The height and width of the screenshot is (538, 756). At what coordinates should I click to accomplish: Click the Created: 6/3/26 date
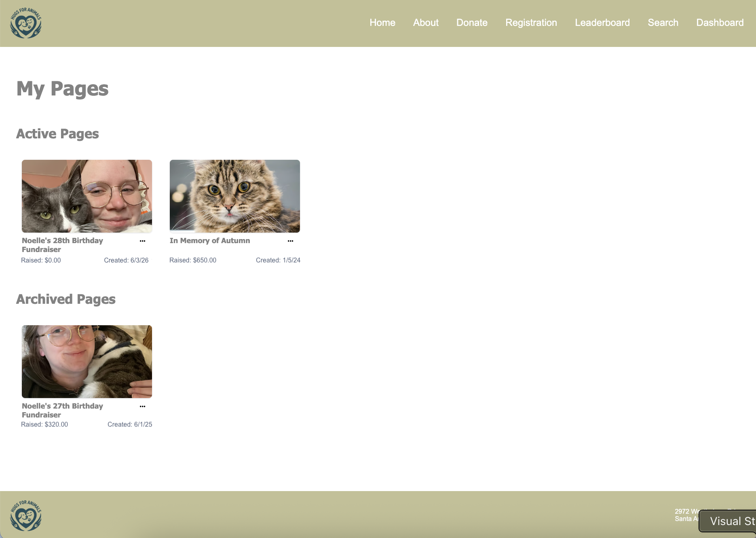126,260
